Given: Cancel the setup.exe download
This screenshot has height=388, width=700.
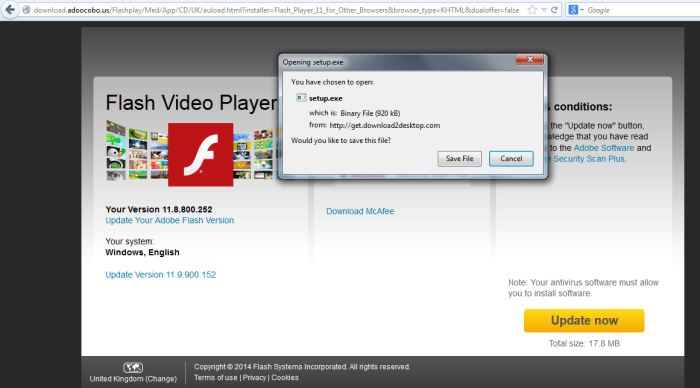Looking at the screenshot, I should (x=511, y=159).
